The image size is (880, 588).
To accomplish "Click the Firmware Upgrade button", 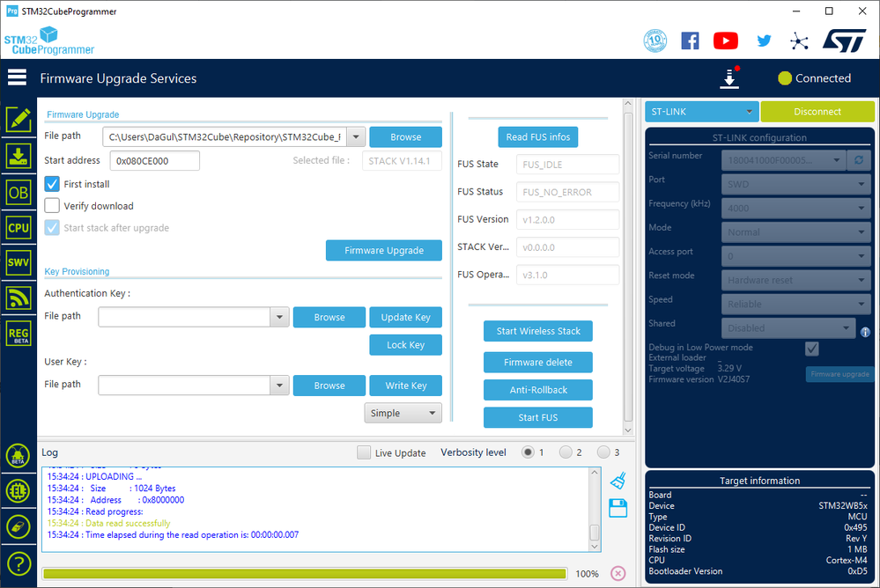I will point(384,250).
